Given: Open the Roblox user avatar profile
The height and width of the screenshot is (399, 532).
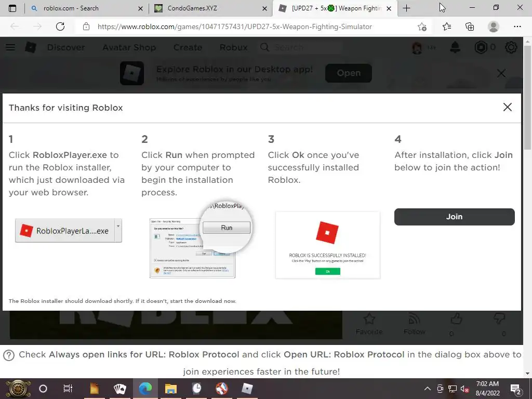Looking at the screenshot, I should click(x=417, y=47).
